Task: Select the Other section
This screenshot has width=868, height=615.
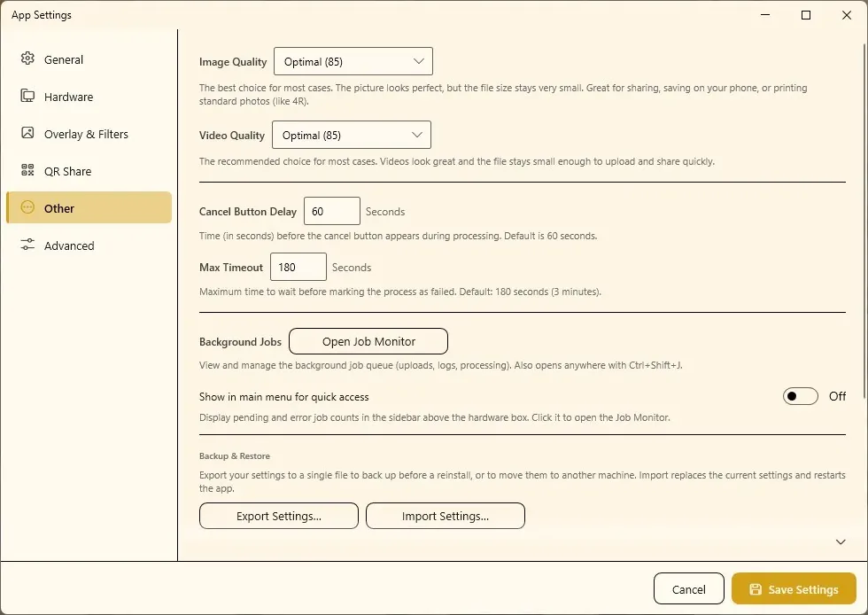Action: tap(89, 207)
